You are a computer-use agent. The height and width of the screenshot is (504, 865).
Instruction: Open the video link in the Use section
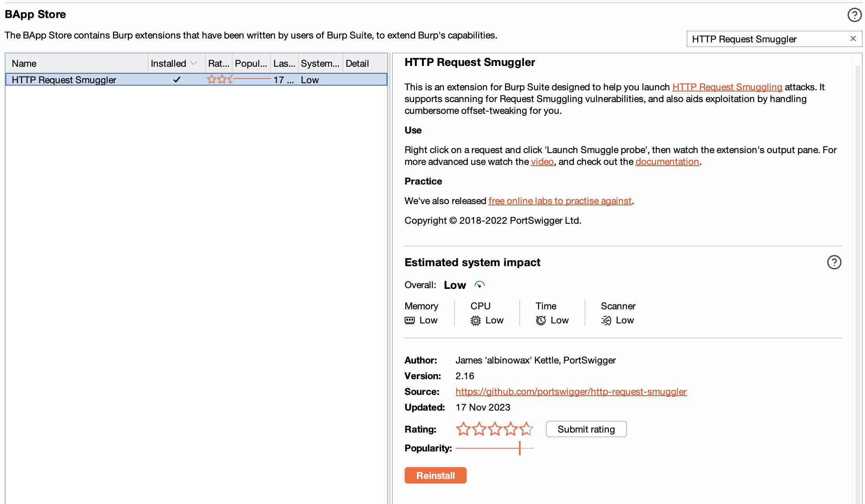click(x=542, y=161)
